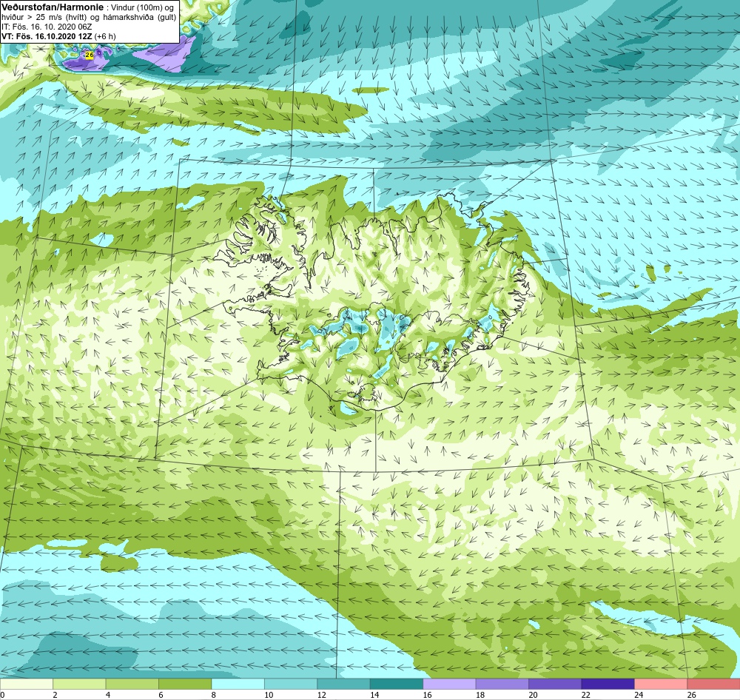This screenshot has width=740, height=700.
Task: Click the yellow 26 maximum gust marker
Action: click(90, 55)
